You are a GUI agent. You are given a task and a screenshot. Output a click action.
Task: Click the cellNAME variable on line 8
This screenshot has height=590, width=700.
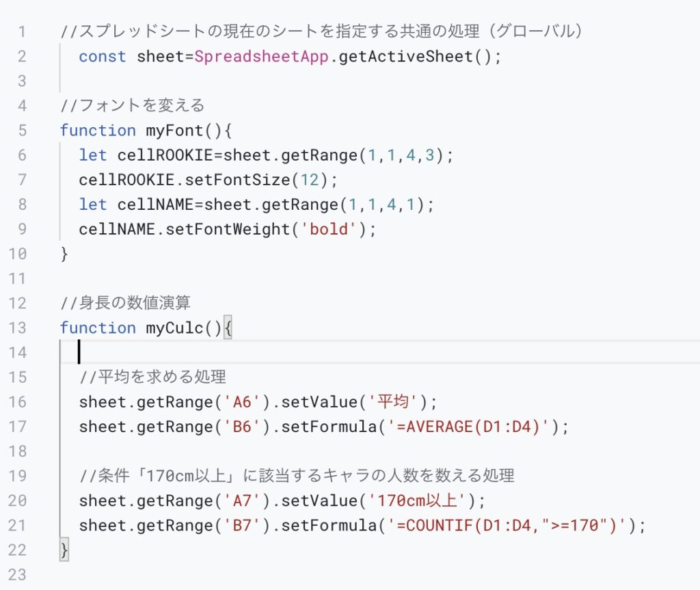pyautogui.click(x=156, y=204)
